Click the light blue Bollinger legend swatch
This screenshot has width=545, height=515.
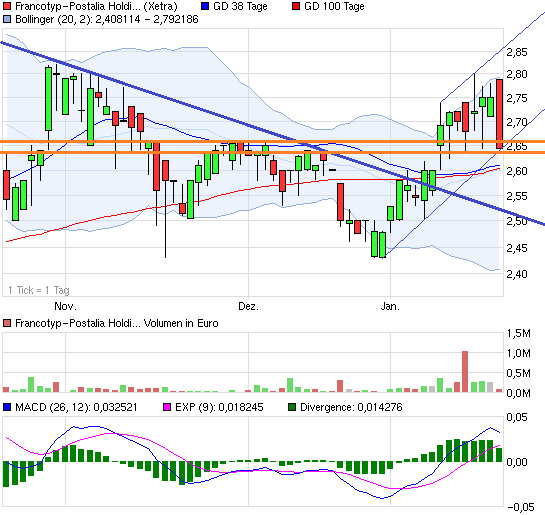tap(7, 19)
